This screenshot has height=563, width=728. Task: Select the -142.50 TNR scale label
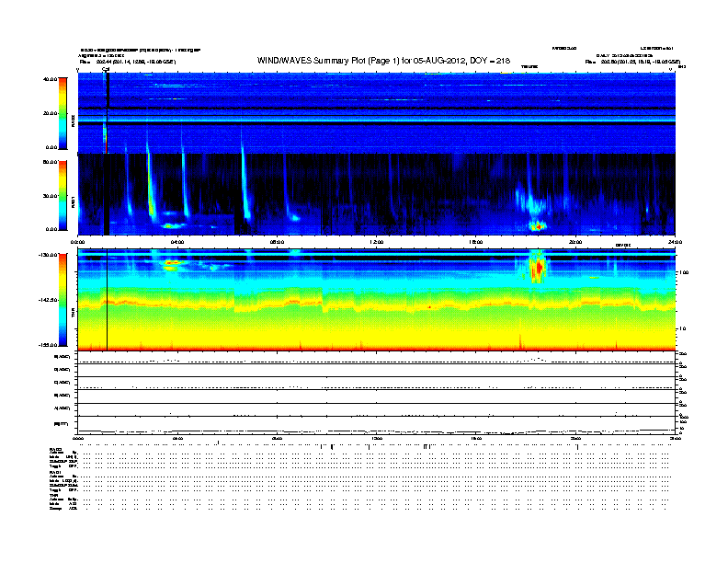(x=49, y=300)
